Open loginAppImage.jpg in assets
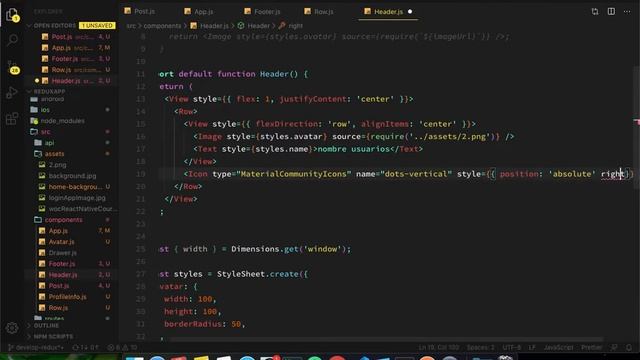Image resolution: width=640 pixels, height=360 pixels. [77, 198]
